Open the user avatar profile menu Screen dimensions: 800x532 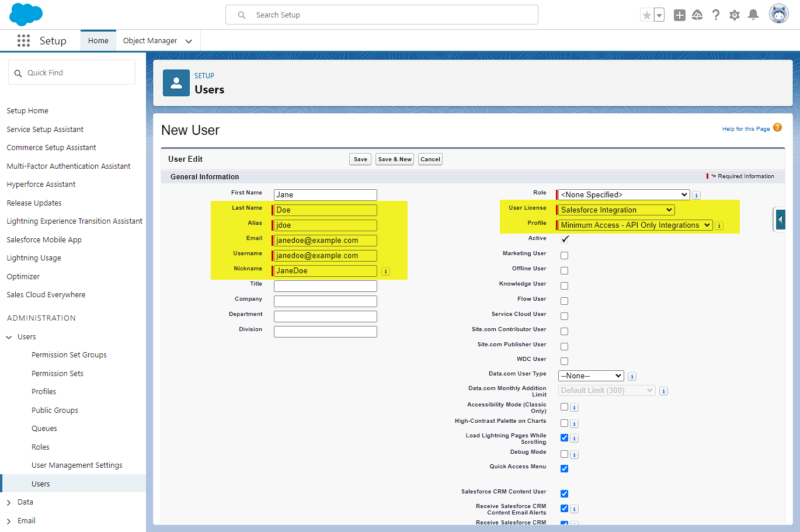click(x=778, y=14)
